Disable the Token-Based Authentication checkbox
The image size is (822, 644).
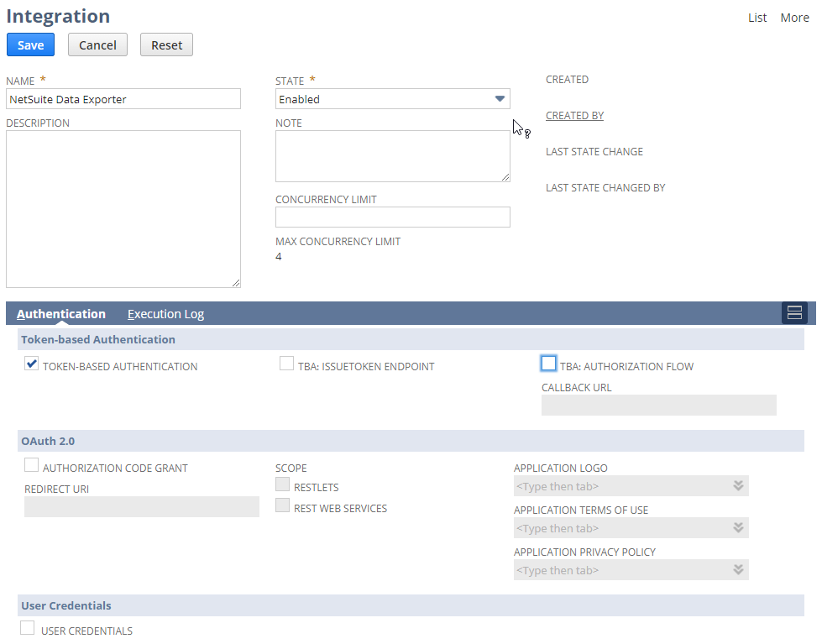coord(31,364)
